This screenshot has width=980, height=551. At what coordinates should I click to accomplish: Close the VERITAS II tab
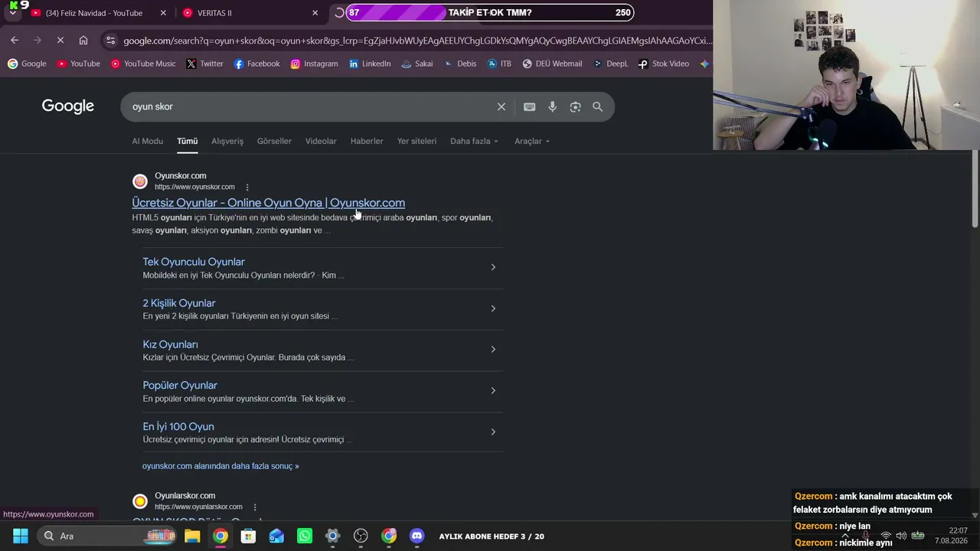pyautogui.click(x=315, y=13)
